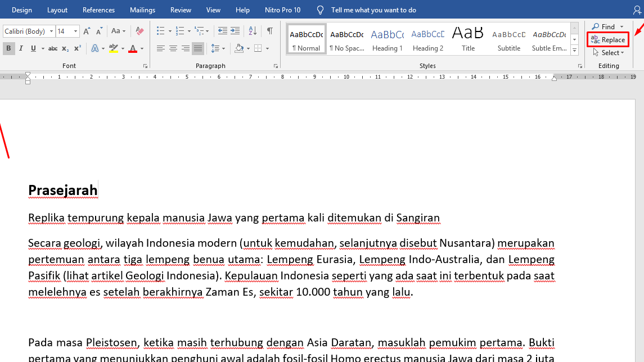
Task: Enable Justify alignment
Action: click(x=198, y=48)
